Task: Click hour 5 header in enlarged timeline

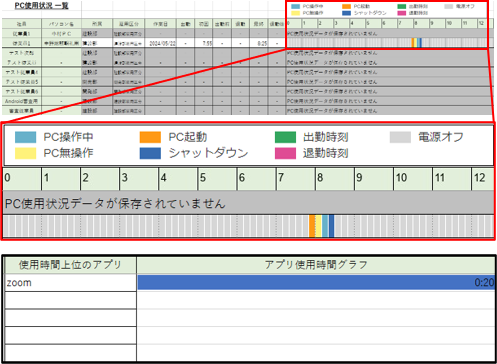Action: click(x=217, y=179)
